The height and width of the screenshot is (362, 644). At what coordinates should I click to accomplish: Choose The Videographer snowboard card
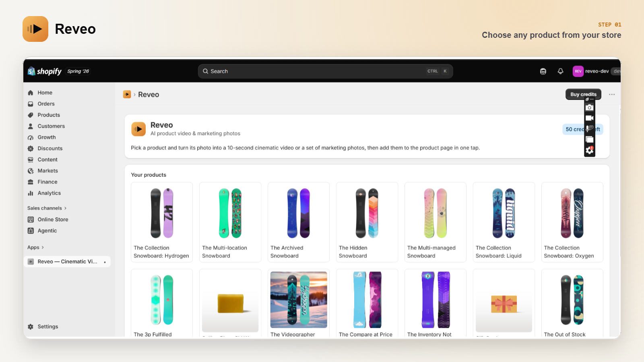click(x=299, y=303)
